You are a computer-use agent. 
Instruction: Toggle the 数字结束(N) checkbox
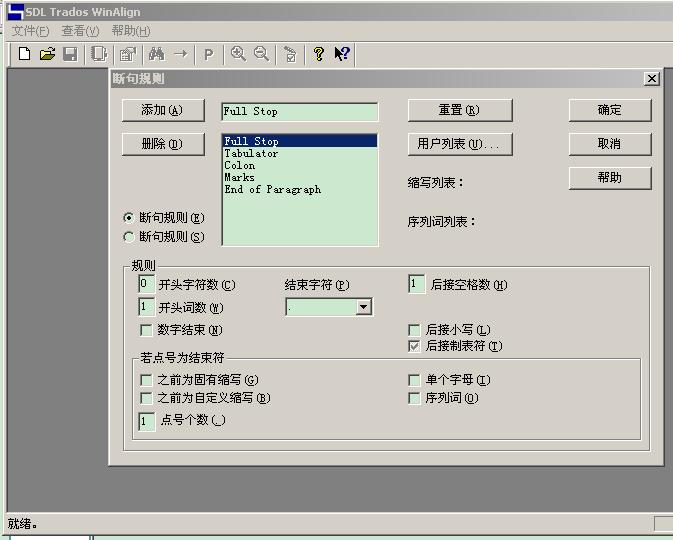(146, 331)
